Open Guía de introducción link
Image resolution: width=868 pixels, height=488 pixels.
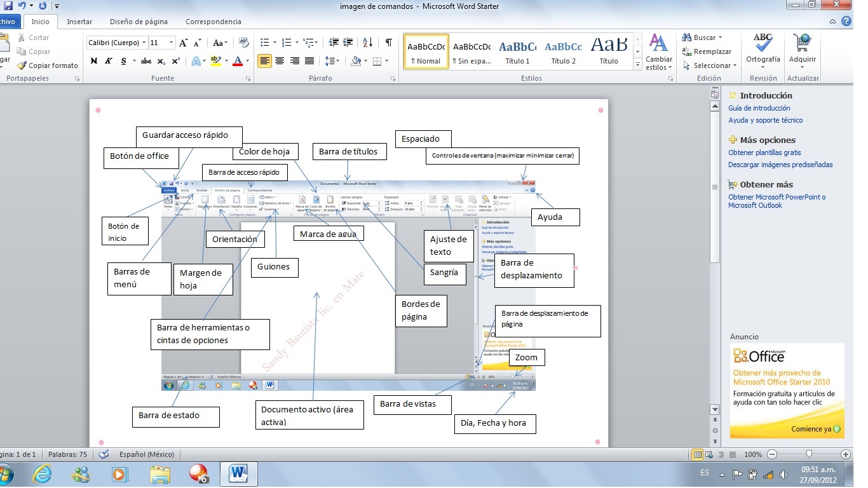point(759,108)
